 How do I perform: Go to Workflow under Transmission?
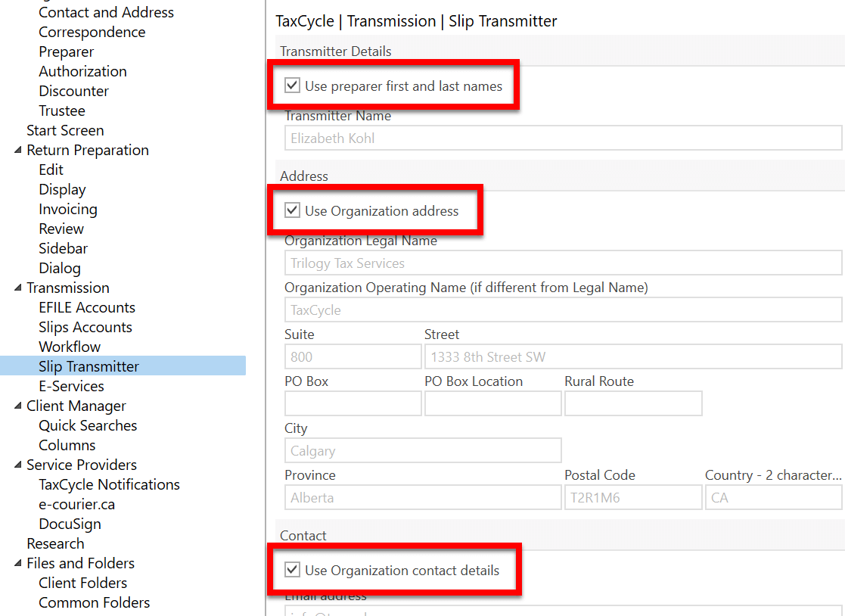(x=70, y=347)
